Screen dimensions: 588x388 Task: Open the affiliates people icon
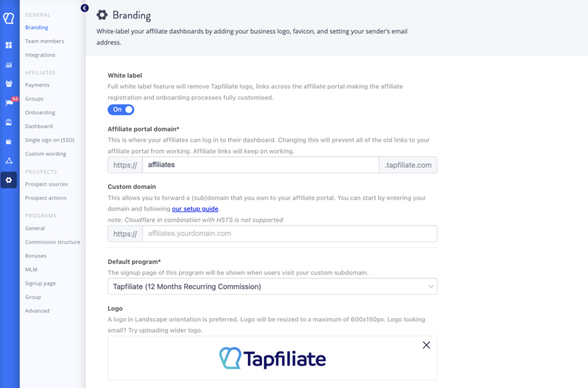(9, 84)
